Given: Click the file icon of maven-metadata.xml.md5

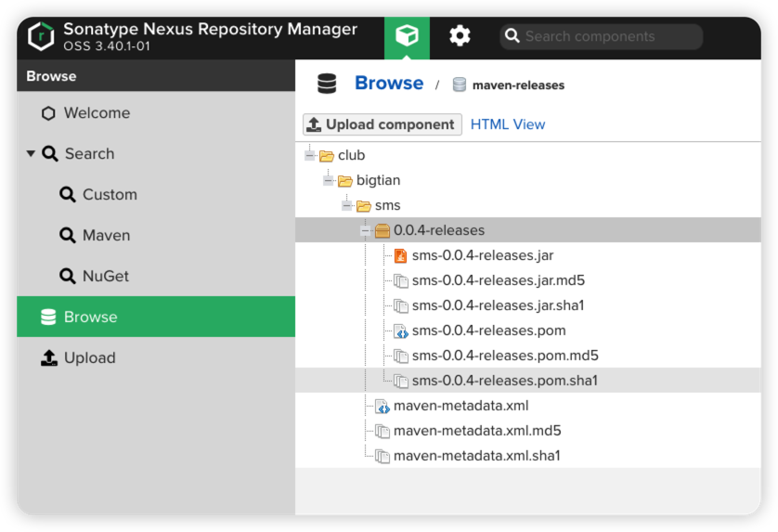Looking at the screenshot, I should [x=383, y=431].
